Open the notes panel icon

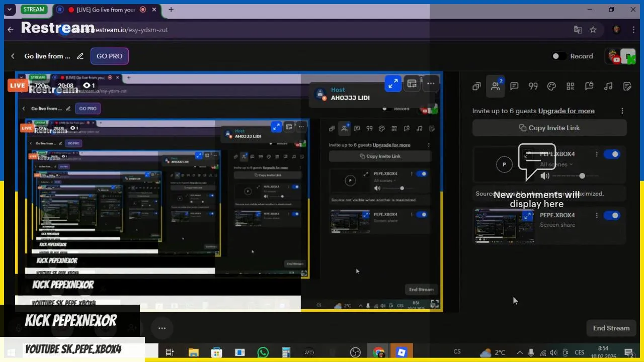click(627, 86)
